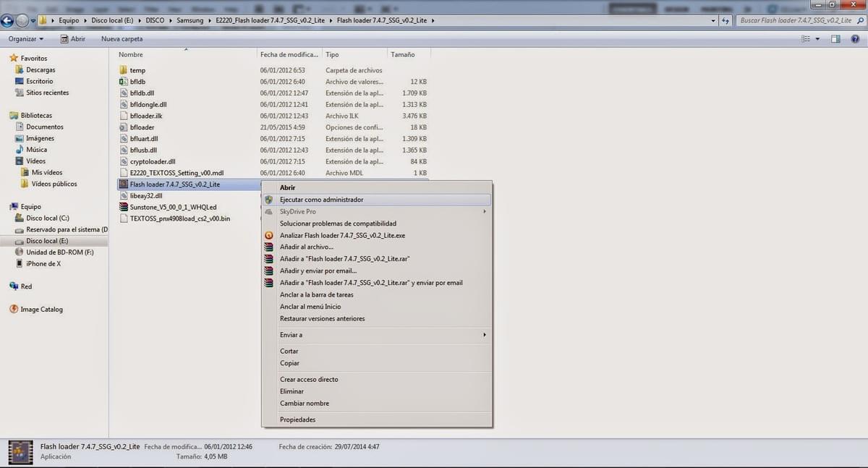The width and height of the screenshot is (868, 468).
Task: Select Anclar a la barra de tareas
Action: [317, 295]
